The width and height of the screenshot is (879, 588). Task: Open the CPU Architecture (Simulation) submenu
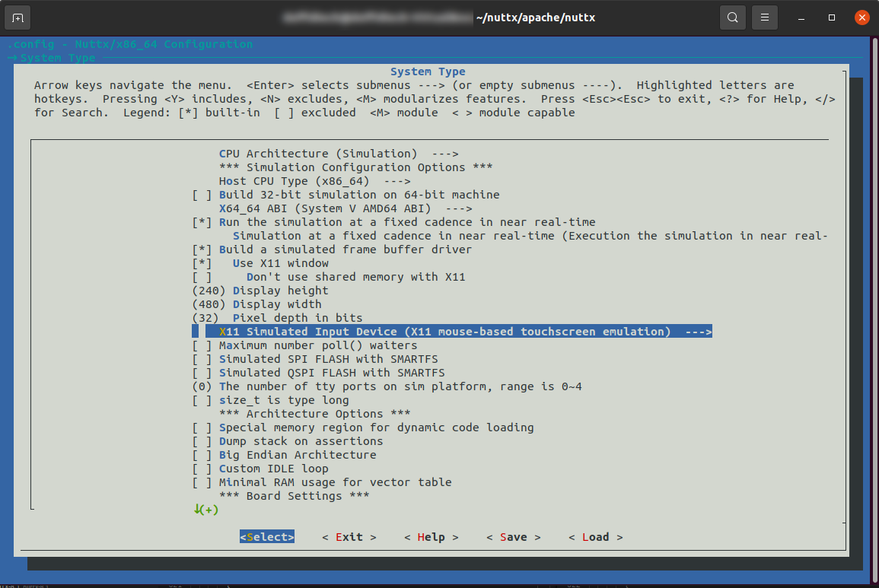320,154
